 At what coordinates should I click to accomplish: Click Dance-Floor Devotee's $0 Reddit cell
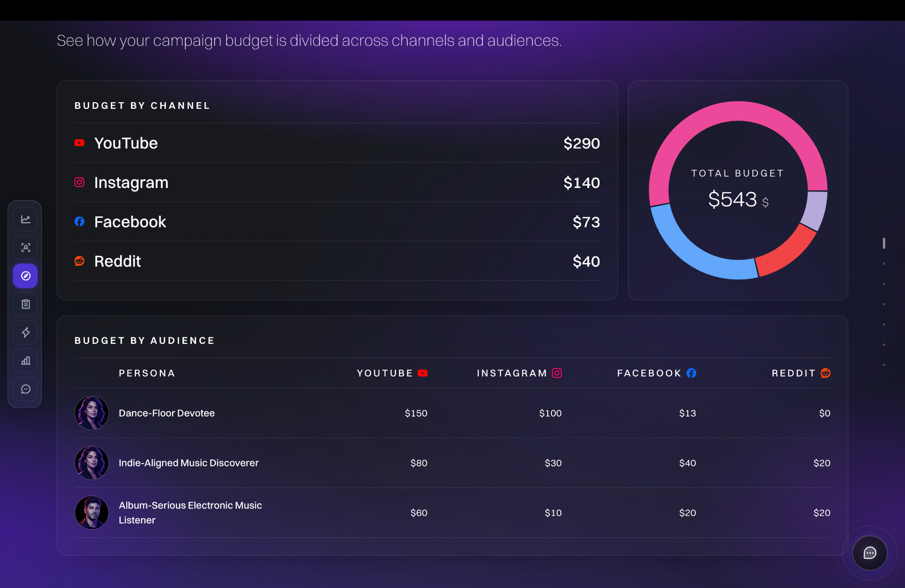(x=825, y=413)
